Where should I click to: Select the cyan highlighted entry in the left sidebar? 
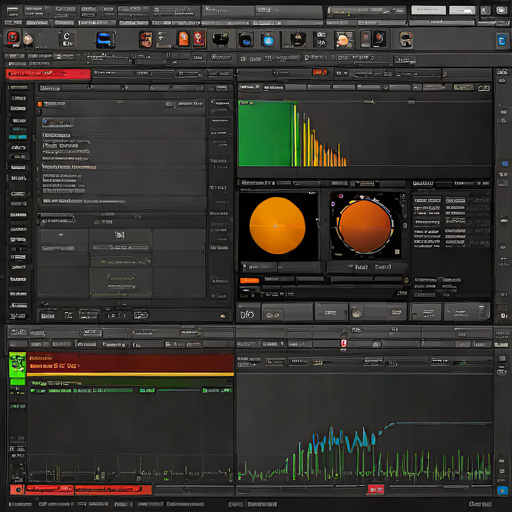pyautogui.click(x=18, y=137)
